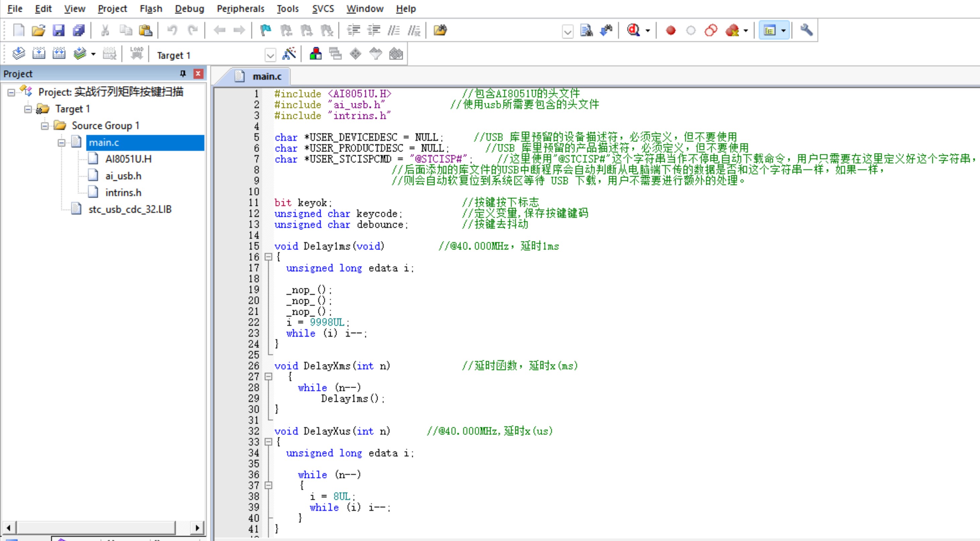The width and height of the screenshot is (980, 541).
Task: Click the Delay1ms function name on line 15
Action: click(x=327, y=246)
